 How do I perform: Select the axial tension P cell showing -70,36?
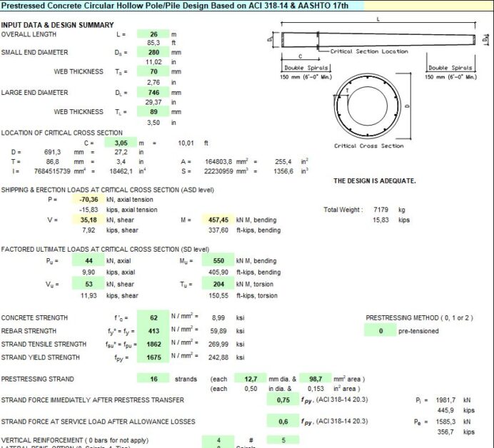[89, 199]
